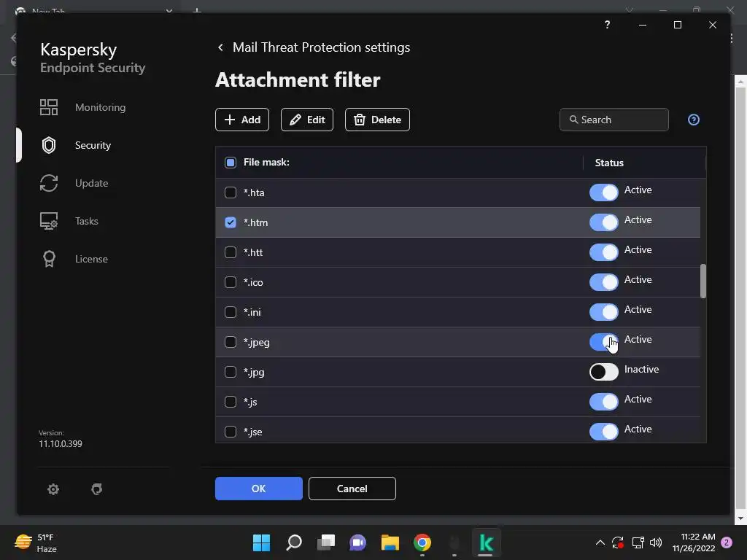The width and height of the screenshot is (747, 560).
Task: Check the *.jpeg checkbox
Action: pyautogui.click(x=231, y=343)
